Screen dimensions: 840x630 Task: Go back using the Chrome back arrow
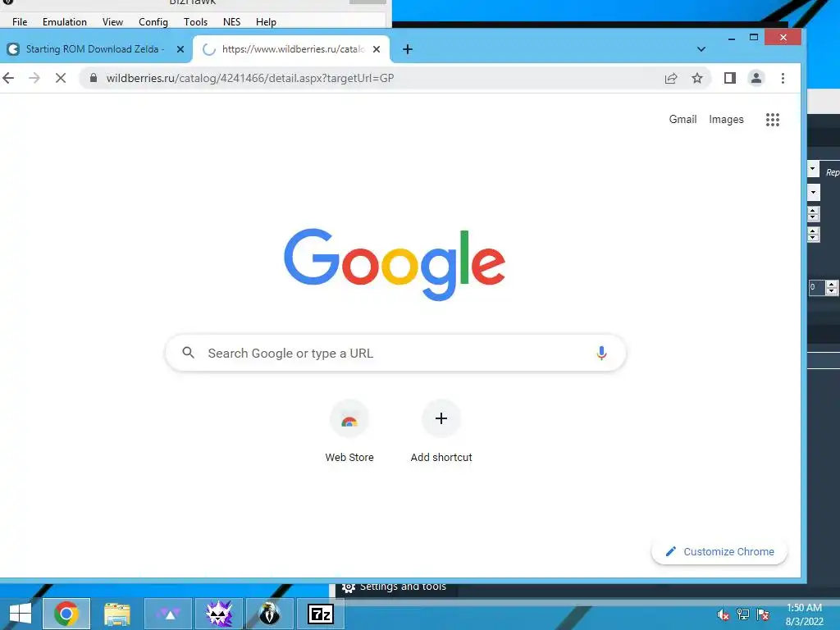pos(8,78)
